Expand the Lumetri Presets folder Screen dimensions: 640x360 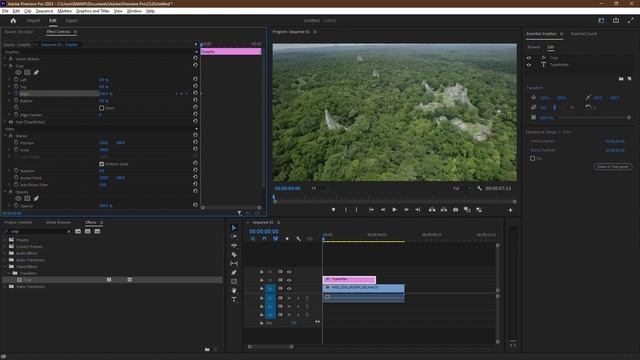(x=5, y=247)
